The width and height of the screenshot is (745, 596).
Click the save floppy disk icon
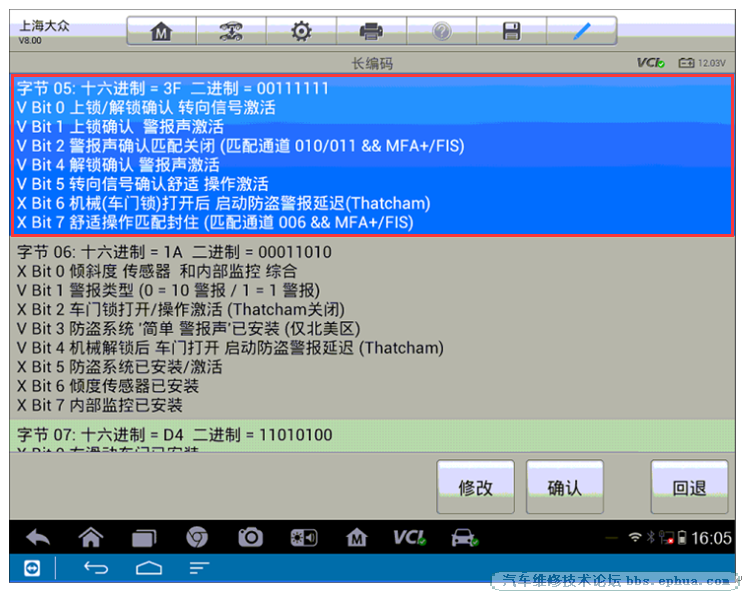pos(511,31)
